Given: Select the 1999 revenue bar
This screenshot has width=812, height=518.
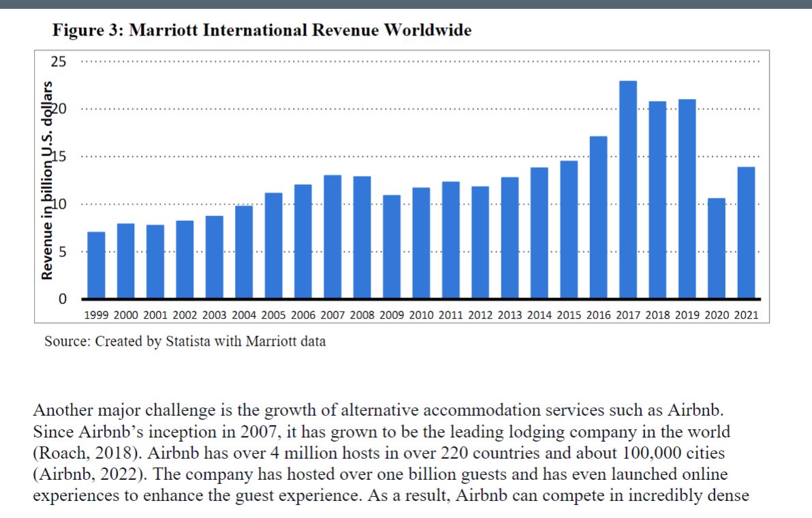Looking at the screenshot, I should pyautogui.click(x=96, y=266).
